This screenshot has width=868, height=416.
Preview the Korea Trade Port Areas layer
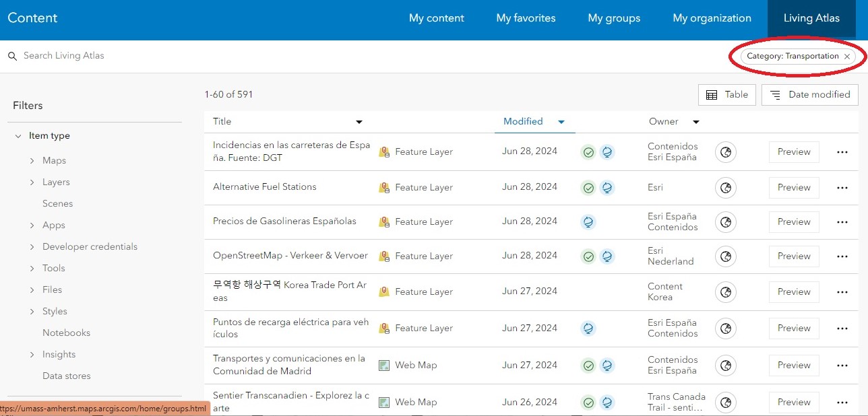(794, 292)
